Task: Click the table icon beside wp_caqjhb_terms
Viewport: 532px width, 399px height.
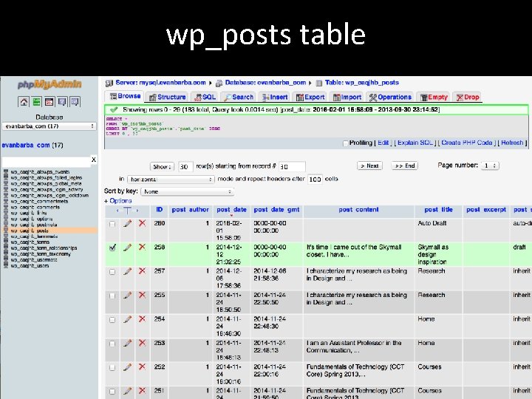Action: 6,242
